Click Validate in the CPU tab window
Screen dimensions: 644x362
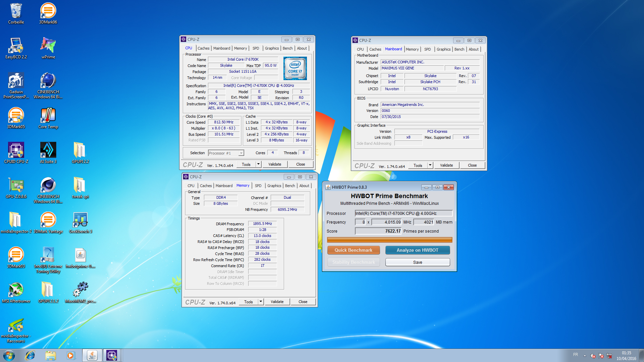[x=275, y=164]
